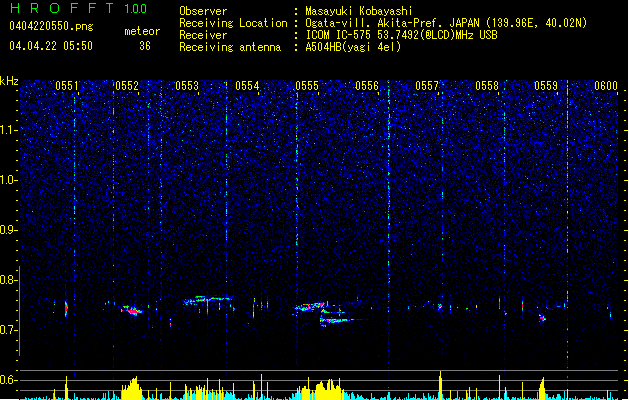Click antenna value A504HB(yagi 4el)
629x400 pixels.
[x=353, y=47]
